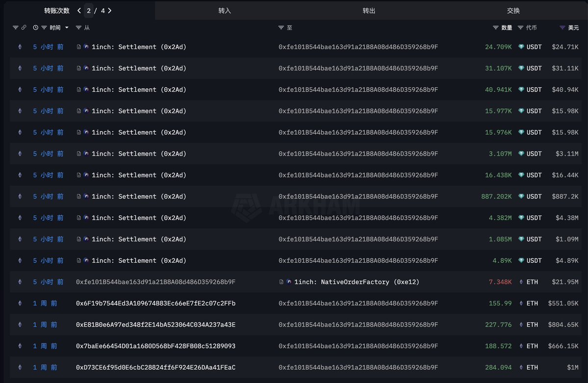
Task: Open the 1 周 前 timestamp on 155.99 row
Action: click(45, 304)
